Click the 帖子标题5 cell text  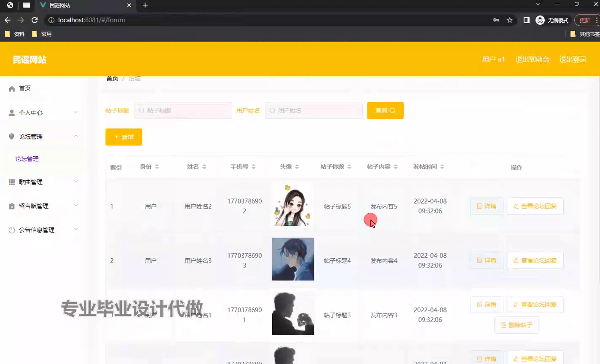pos(337,206)
